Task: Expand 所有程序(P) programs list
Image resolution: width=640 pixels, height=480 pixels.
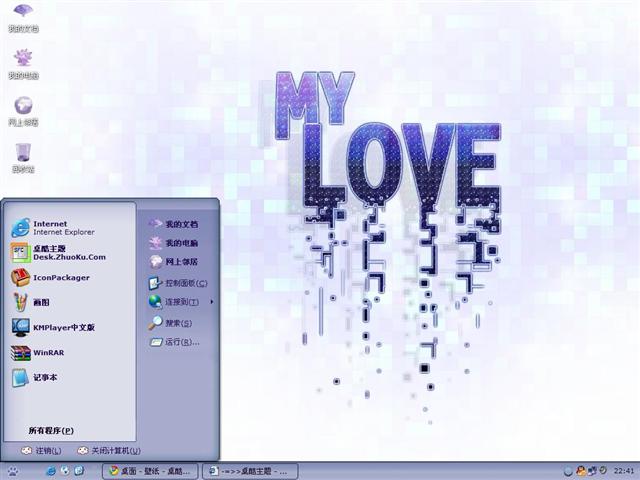Action: click(51, 430)
